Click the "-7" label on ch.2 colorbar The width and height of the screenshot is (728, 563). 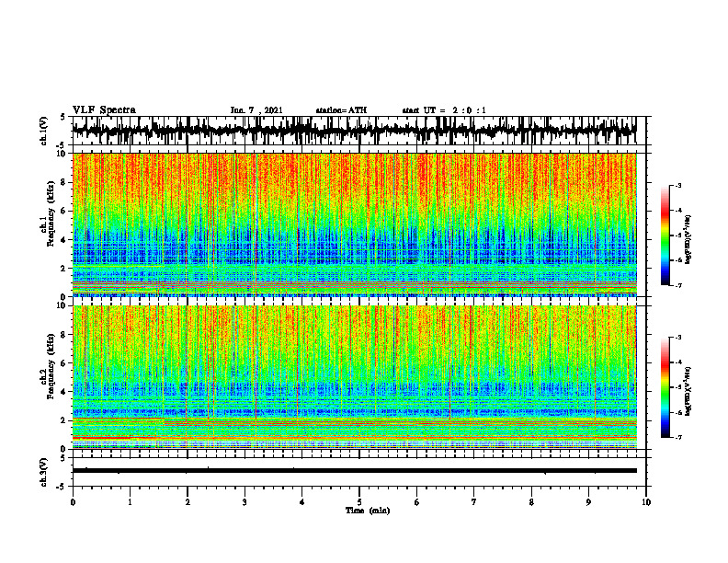click(678, 437)
